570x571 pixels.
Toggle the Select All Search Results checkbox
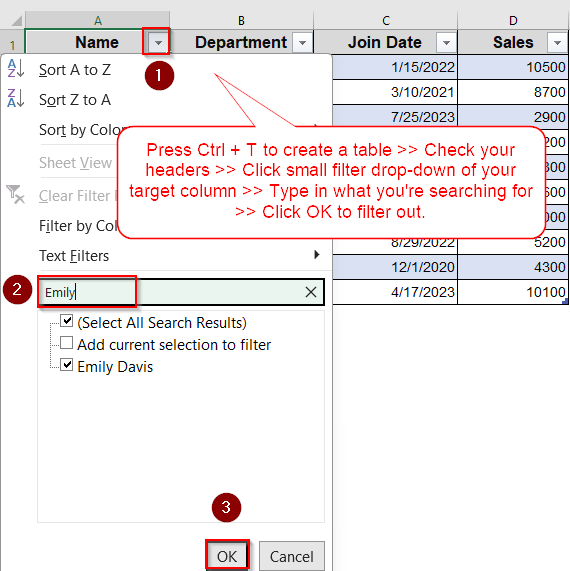[67, 321]
